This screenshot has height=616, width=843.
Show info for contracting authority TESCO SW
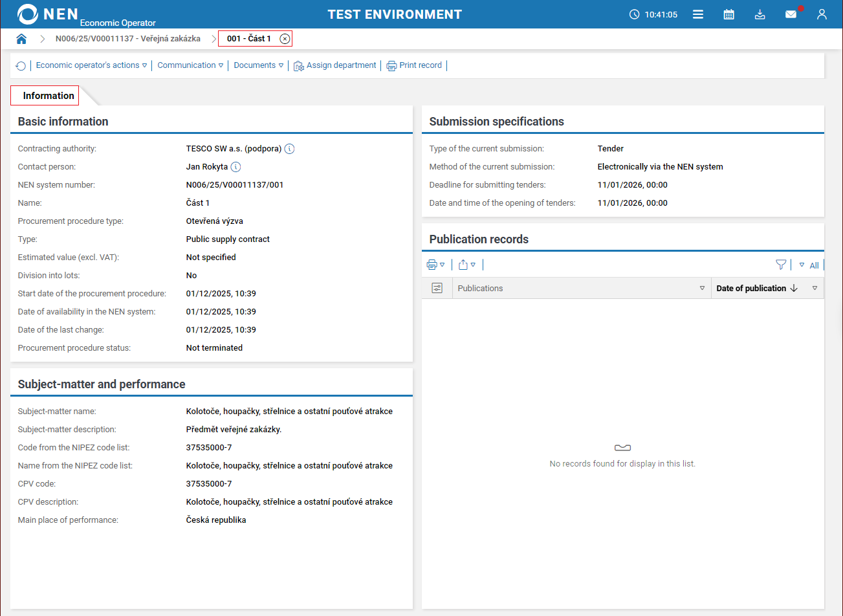click(x=290, y=149)
